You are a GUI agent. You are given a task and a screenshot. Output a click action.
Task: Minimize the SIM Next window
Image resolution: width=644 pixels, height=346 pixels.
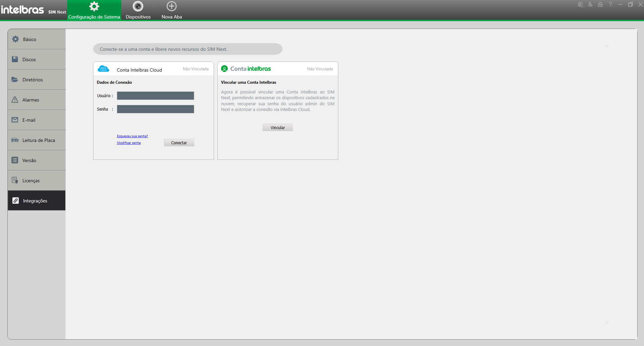pyautogui.click(x=620, y=4)
